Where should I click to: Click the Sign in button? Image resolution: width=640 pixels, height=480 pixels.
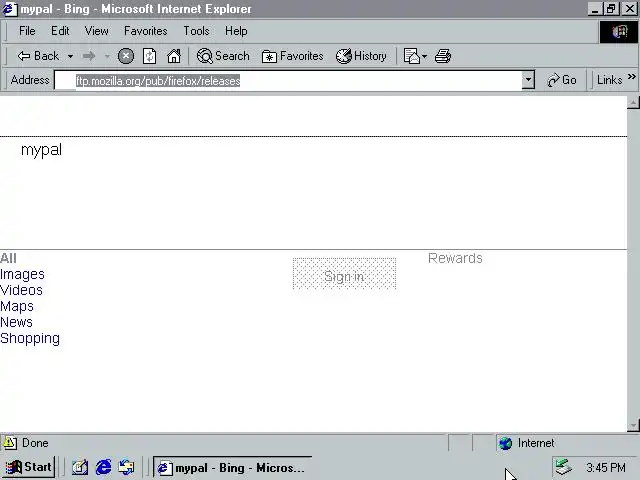click(x=344, y=273)
